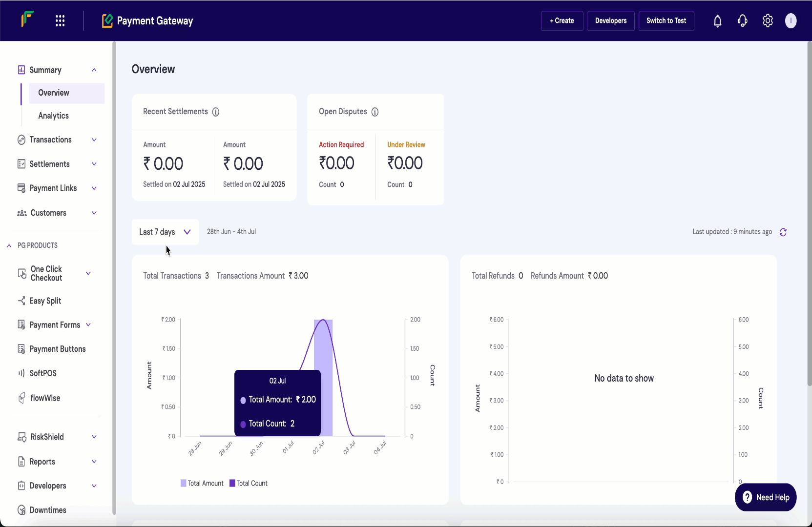Screen dimensions: 812x527
Task: Click the Customers sidebar icon
Action: (x=21, y=213)
